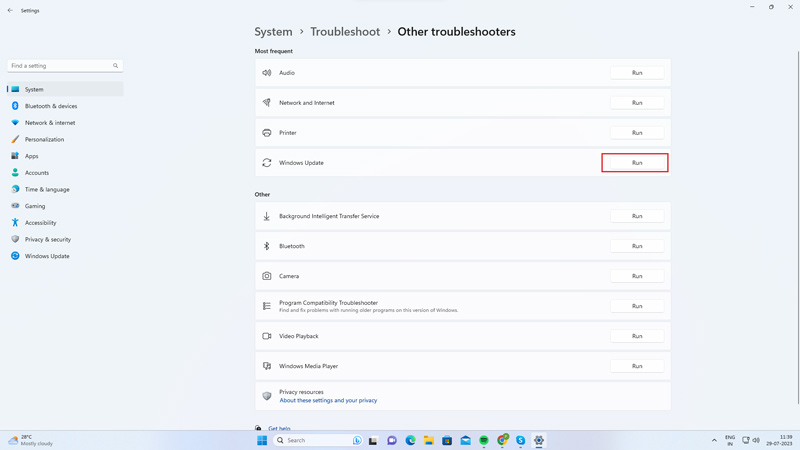Screen dimensions: 800x450
Task: Run the Bluetooth troubleshooter
Action: [637, 246]
